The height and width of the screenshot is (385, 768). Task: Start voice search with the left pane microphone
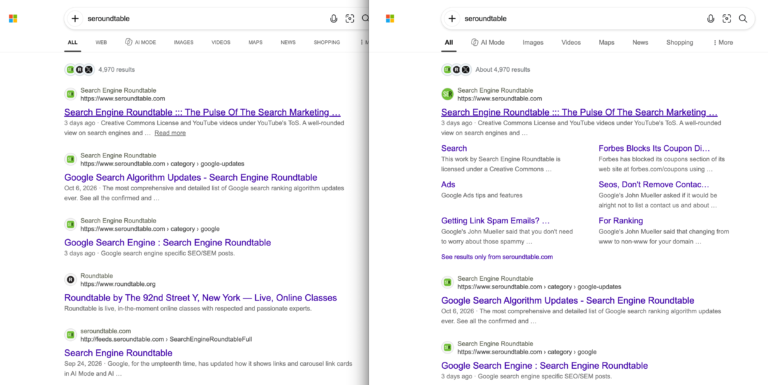[x=334, y=19]
